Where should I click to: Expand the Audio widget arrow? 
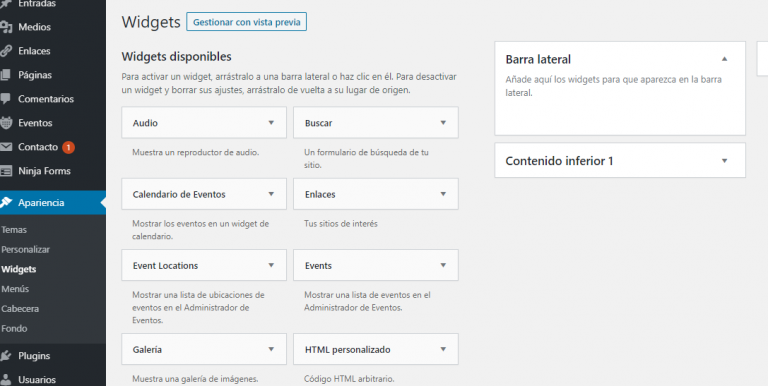tap(271, 123)
